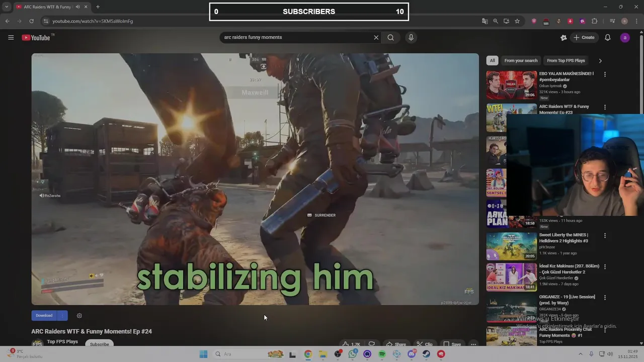The width and height of the screenshot is (644, 362).
Task: Open options for ORGANIZE - 19 video
Action: tap(605, 298)
